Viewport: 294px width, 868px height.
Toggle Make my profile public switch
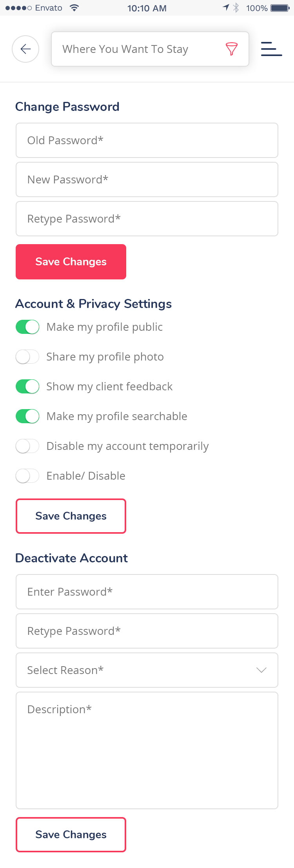(x=27, y=327)
